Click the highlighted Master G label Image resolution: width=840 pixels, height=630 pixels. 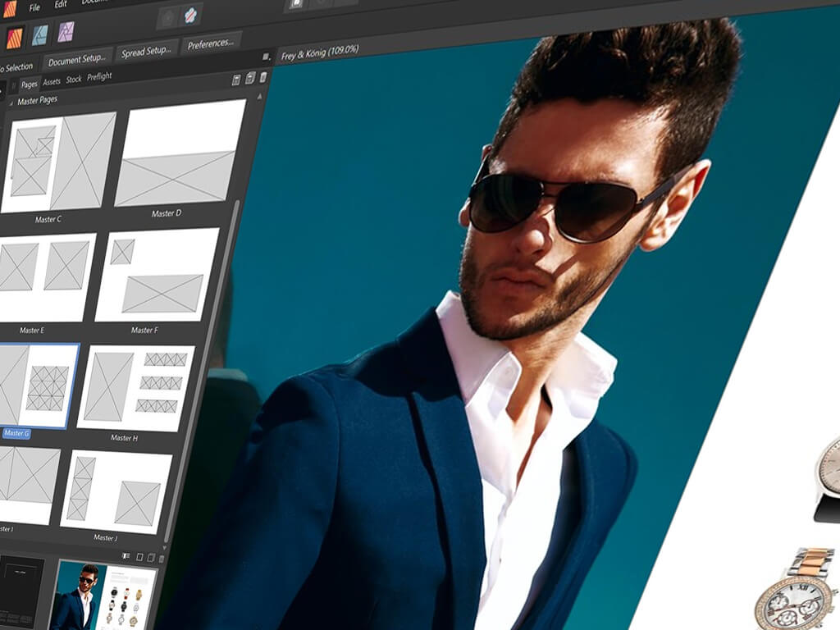pyautogui.click(x=16, y=433)
